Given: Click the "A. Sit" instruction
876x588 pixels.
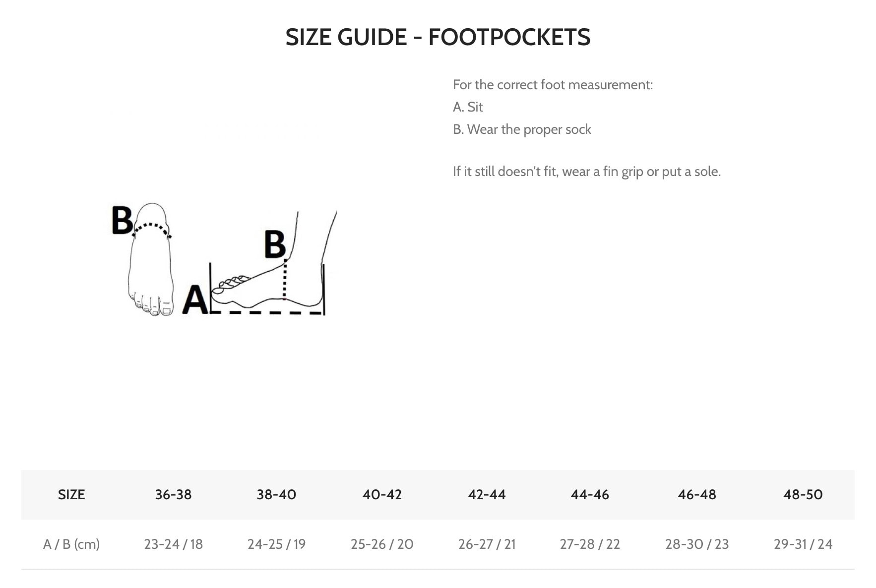Looking at the screenshot, I should click(467, 107).
